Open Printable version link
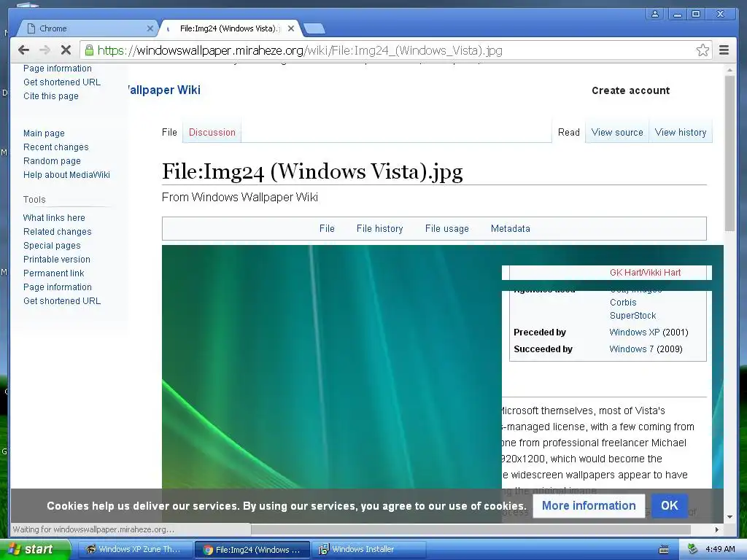This screenshot has width=747, height=560. pos(57,259)
